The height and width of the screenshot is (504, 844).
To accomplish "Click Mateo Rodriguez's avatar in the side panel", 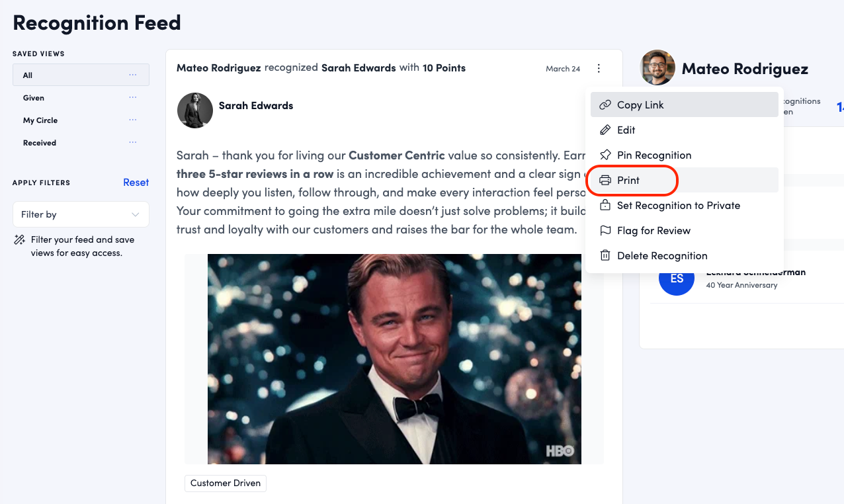I will click(x=657, y=68).
